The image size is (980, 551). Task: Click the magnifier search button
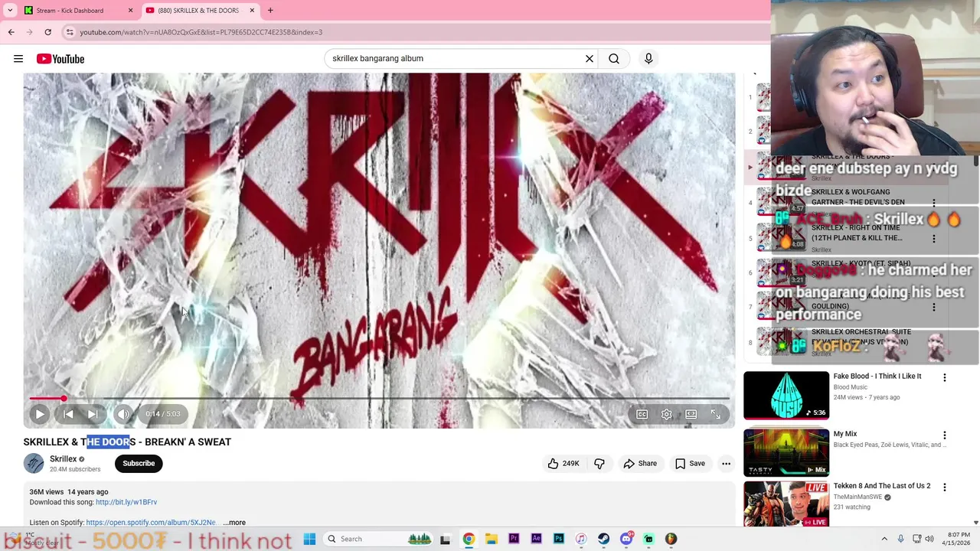coord(614,58)
